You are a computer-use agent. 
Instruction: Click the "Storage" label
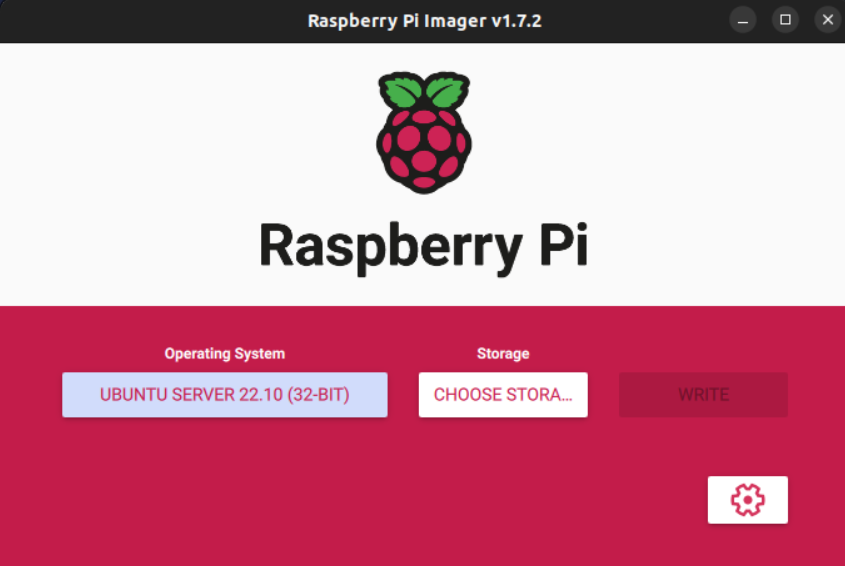503,354
